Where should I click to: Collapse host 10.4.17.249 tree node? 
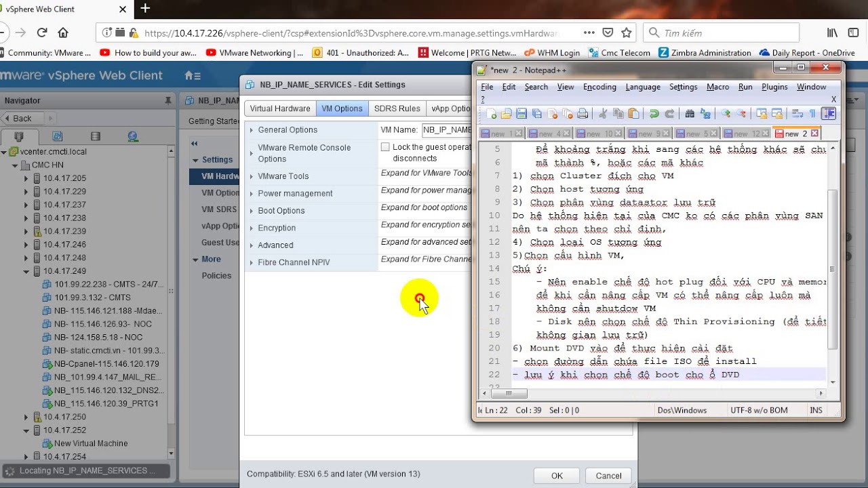(26, 271)
